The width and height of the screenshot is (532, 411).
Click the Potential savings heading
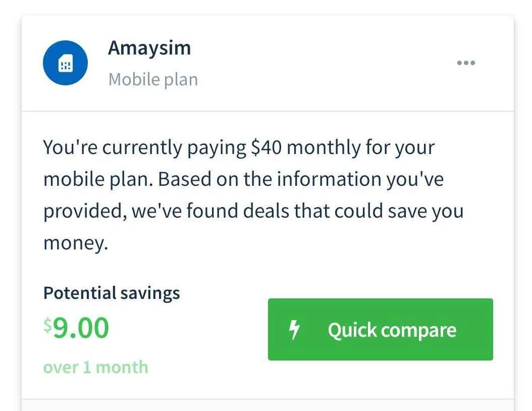click(x=112, y=293)
